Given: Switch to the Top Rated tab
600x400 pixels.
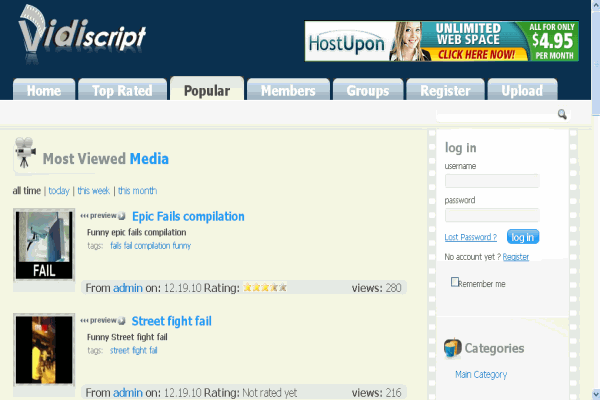Looking at the screenshot, I should pos(122,90).
